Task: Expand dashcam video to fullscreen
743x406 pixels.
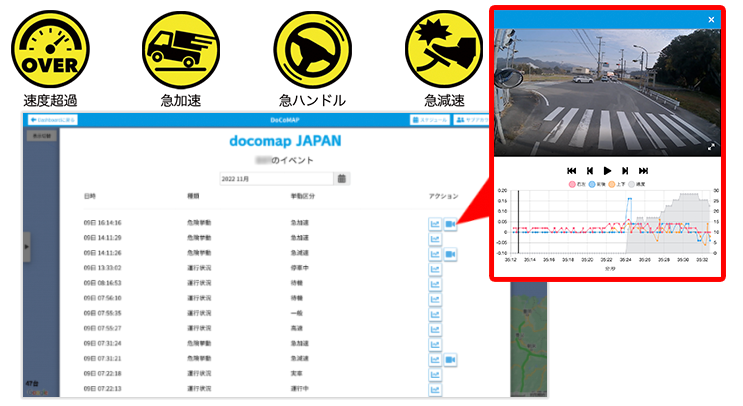Action: [x=712, y=147]
